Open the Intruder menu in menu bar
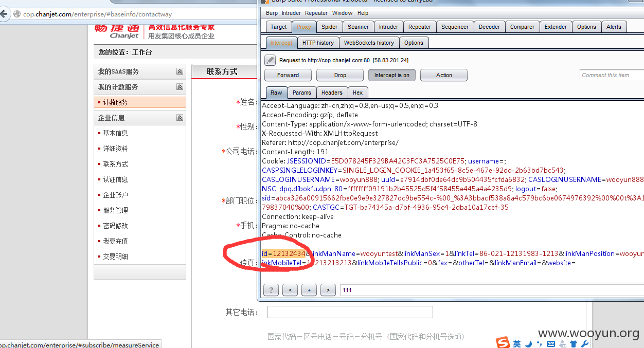 291,13
